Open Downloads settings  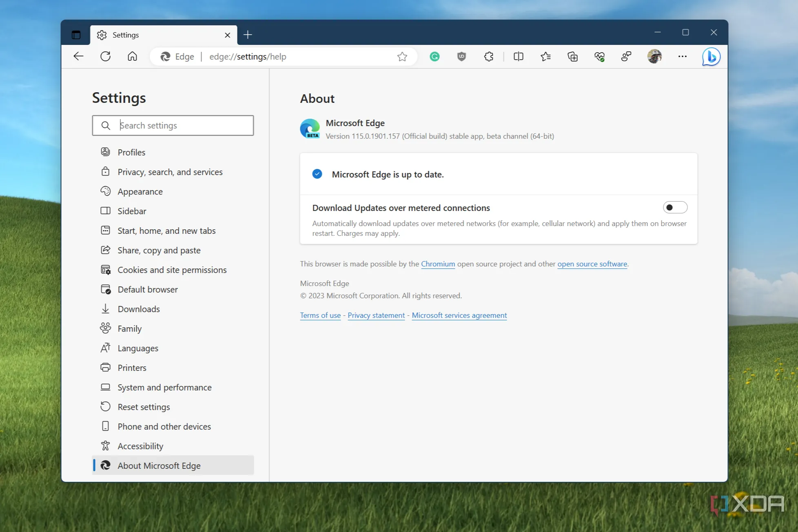coord(173,309)
